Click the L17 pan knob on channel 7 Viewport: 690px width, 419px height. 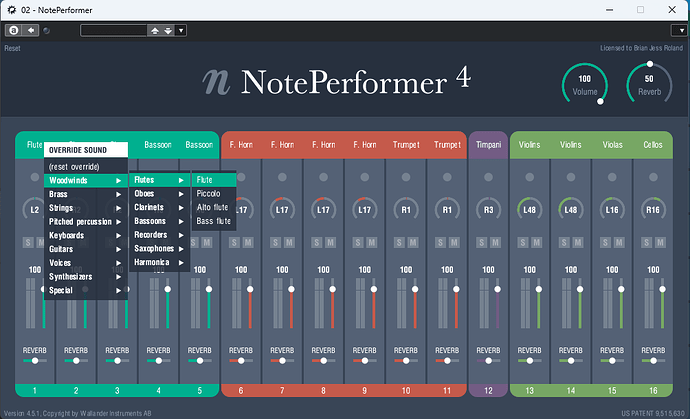[x=282, y=210]
